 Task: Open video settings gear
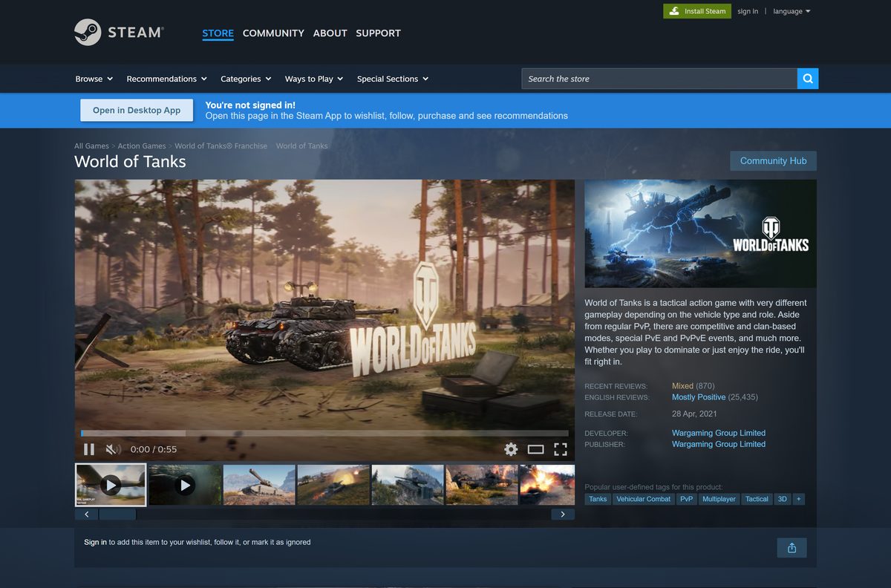[511, 449]
